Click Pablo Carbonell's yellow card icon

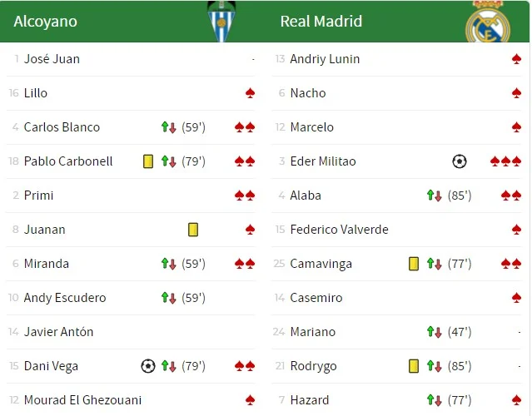148,161
